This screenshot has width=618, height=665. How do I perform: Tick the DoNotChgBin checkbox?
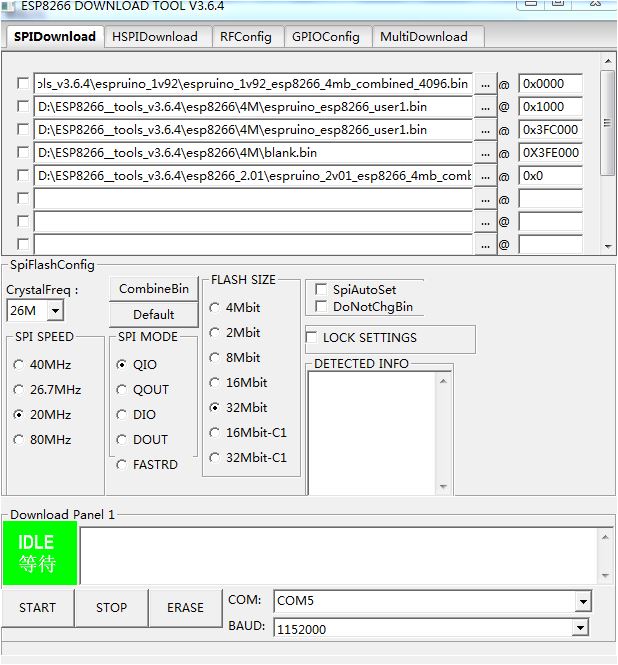click(321, 307)
